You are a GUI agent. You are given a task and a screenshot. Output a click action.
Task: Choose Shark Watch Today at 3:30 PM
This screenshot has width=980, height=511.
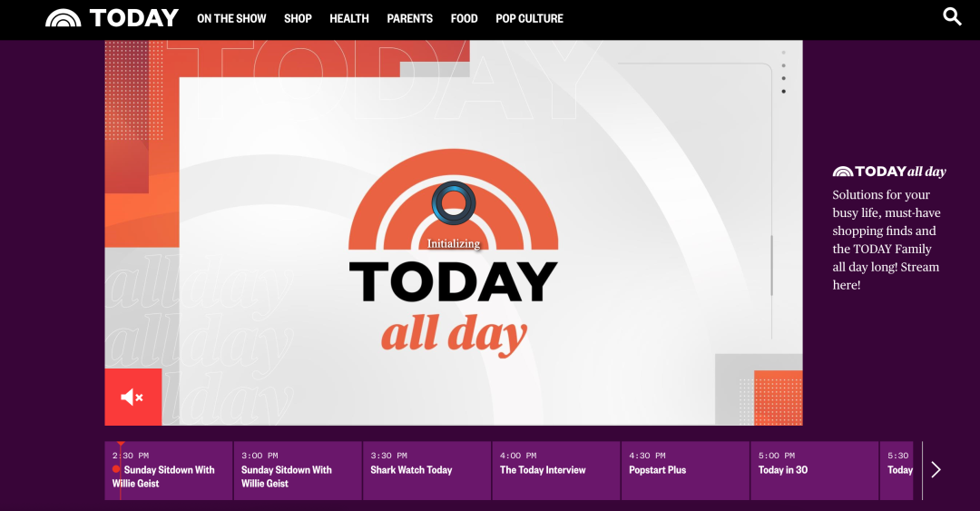[426, 471]
